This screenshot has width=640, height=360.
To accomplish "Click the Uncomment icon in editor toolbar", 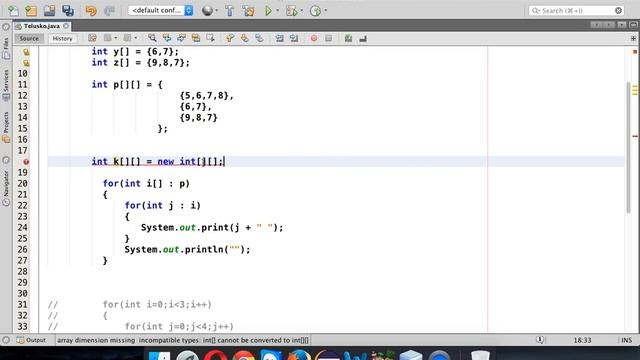I will coord(363,38).
